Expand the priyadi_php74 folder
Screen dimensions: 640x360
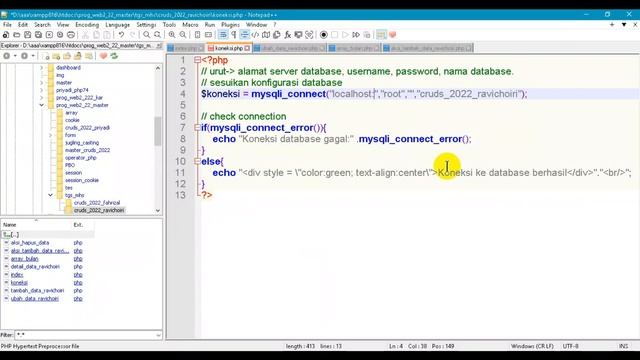[41, 90]
